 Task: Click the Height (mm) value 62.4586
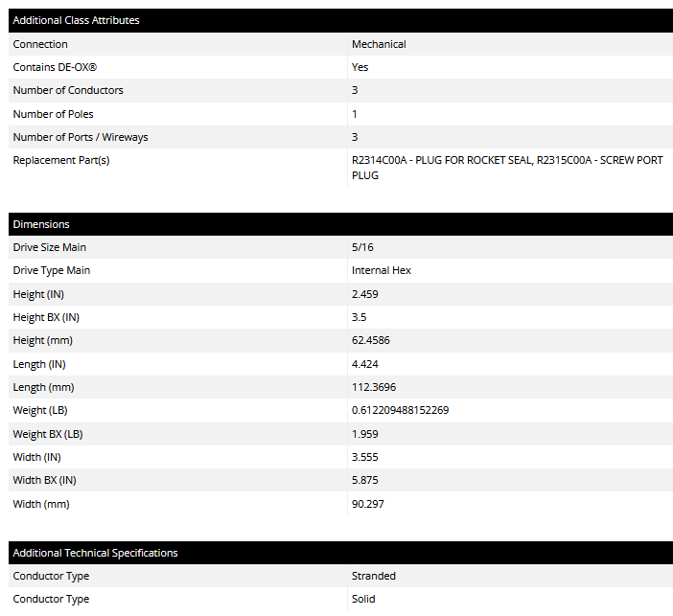(371, 340)
